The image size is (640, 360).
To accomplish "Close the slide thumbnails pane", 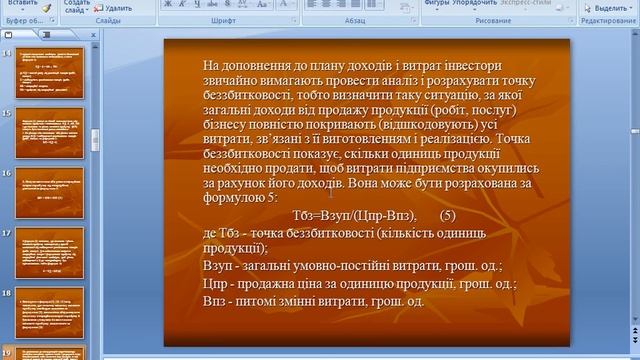I will 93,35.
